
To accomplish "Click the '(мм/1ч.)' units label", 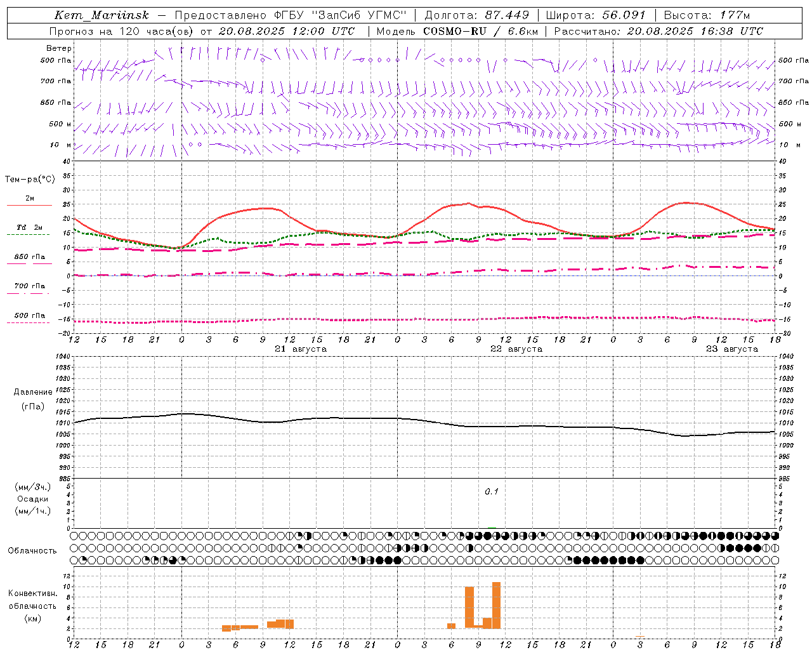I will [x=33, y=511].
